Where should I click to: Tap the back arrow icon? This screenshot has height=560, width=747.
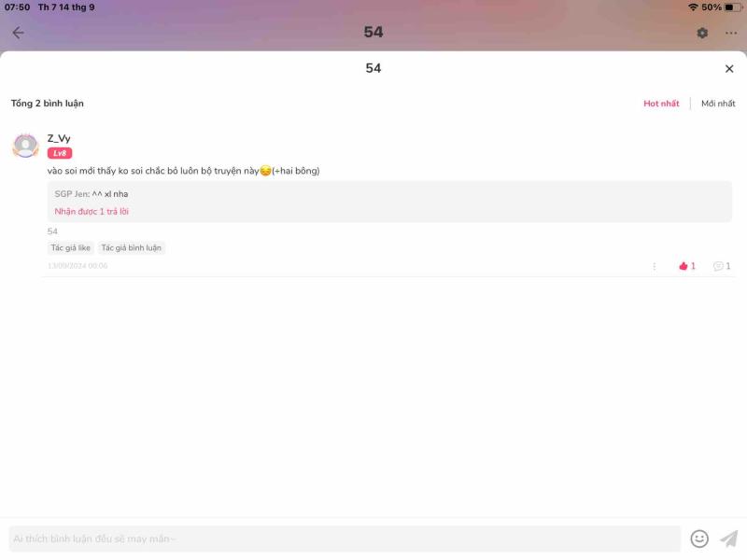pos(18,33)
